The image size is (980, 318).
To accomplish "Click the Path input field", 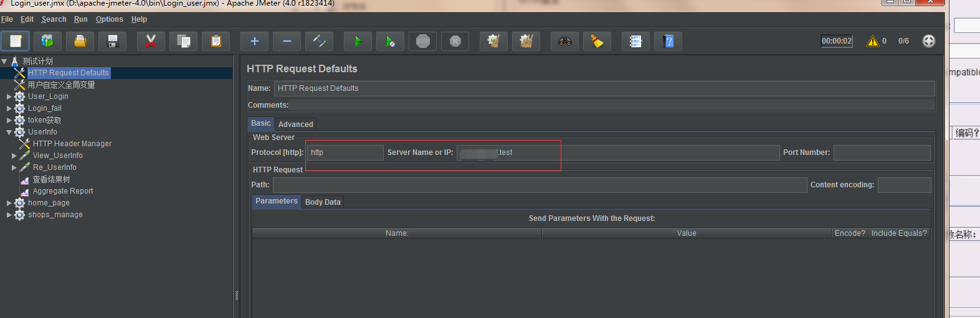I will pyautogui.click(x=540, y=185).
